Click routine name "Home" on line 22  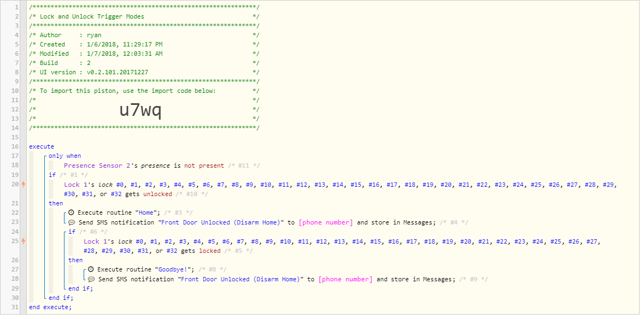tap(146, 212)
